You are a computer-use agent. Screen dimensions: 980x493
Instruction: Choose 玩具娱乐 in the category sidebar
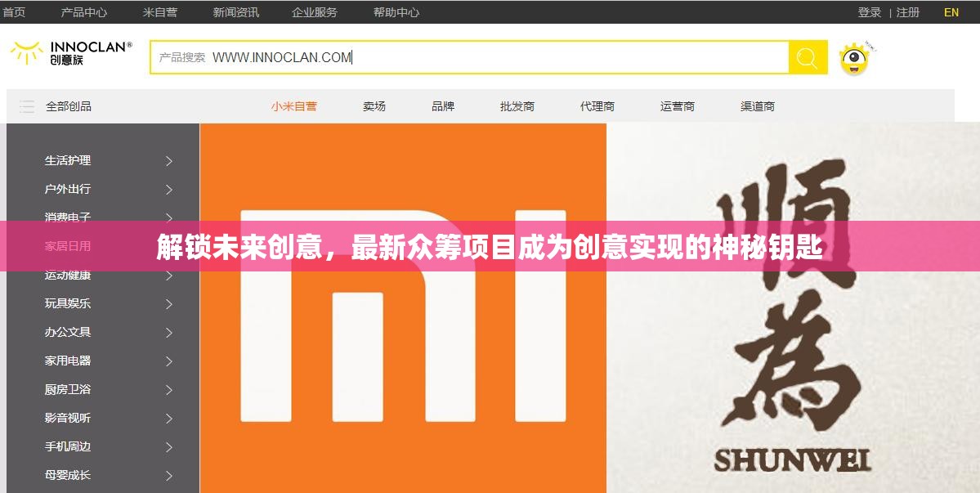(68, 303)
